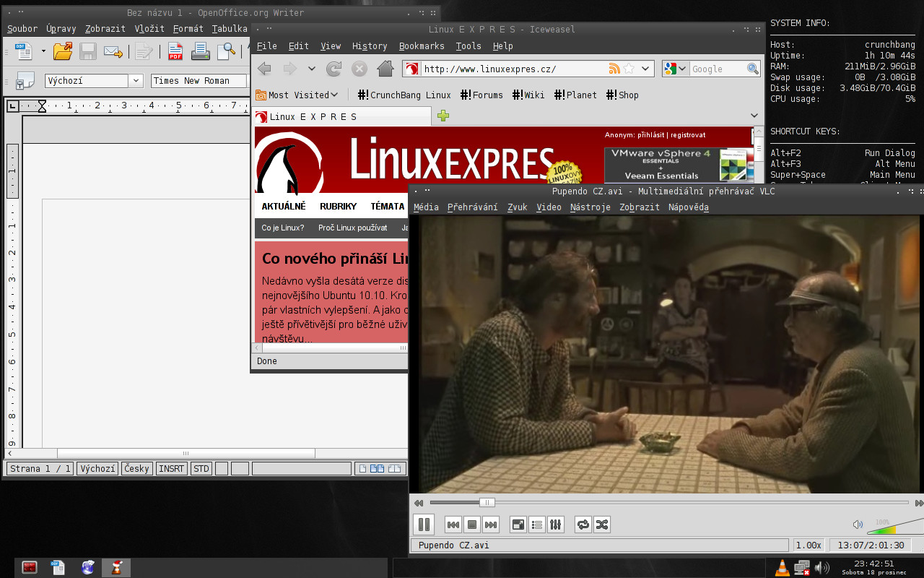Expand the address bar history dropdown

[x=646, y=69]
